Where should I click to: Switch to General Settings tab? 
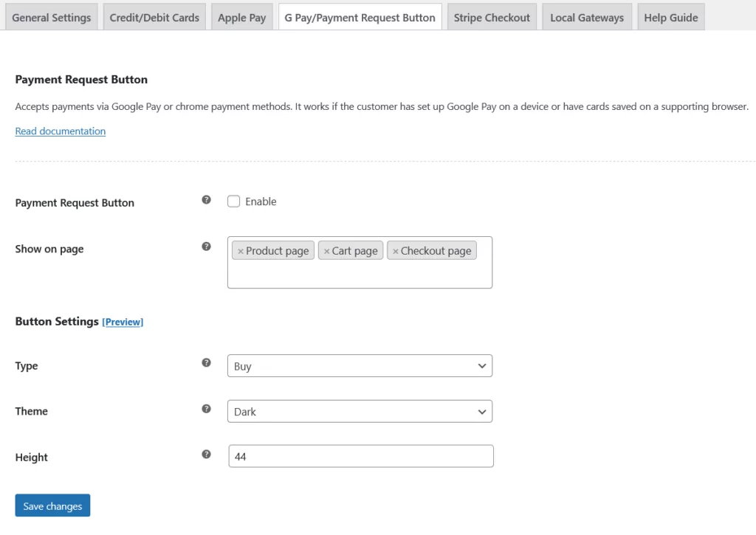tap(51, 18)
